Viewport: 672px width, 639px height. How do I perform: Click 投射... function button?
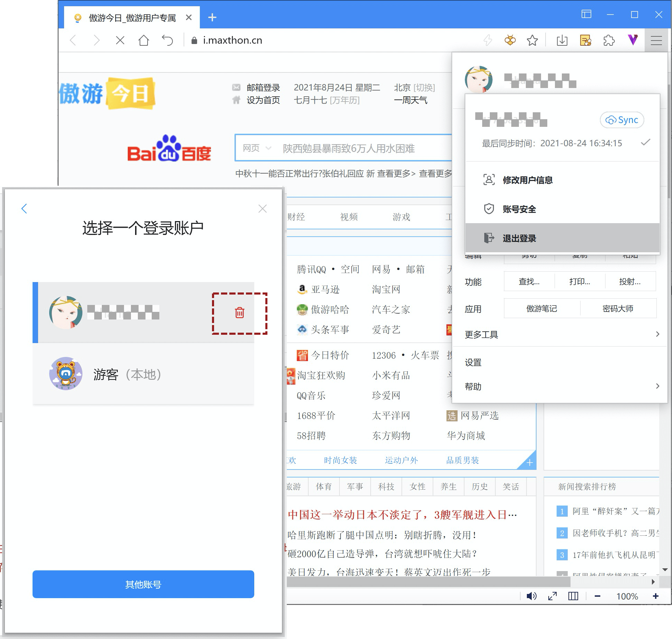(630, 281)
